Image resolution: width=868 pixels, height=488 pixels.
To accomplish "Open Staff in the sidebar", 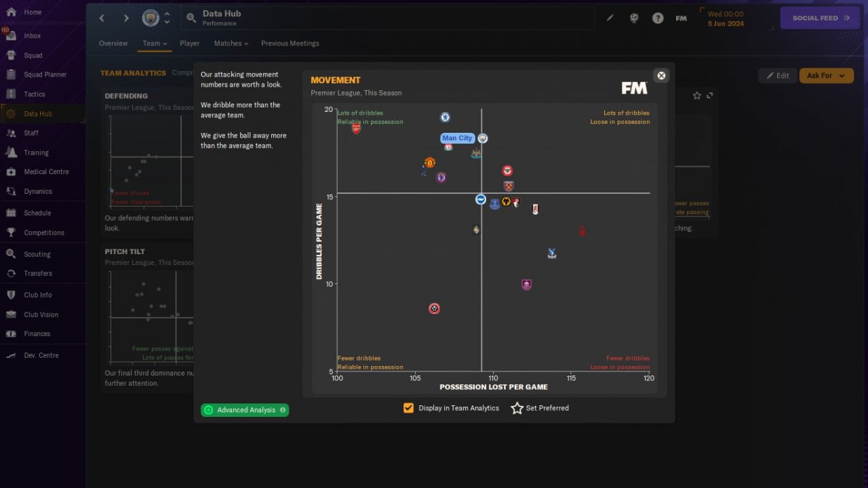I will click(x=31, y=133).
